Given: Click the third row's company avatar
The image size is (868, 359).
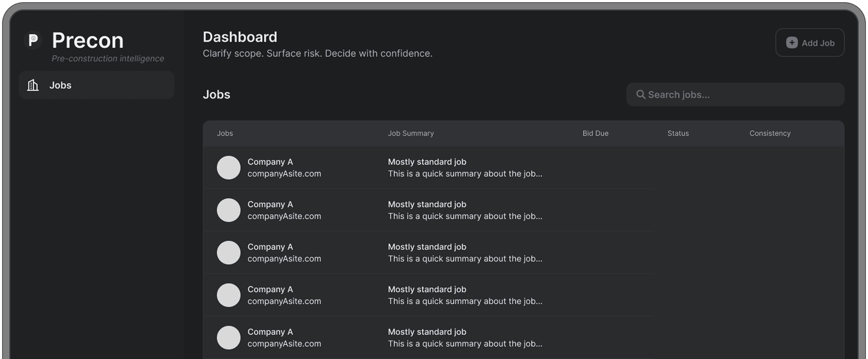Looking at the screenshot, I should (x=229, y=252).
